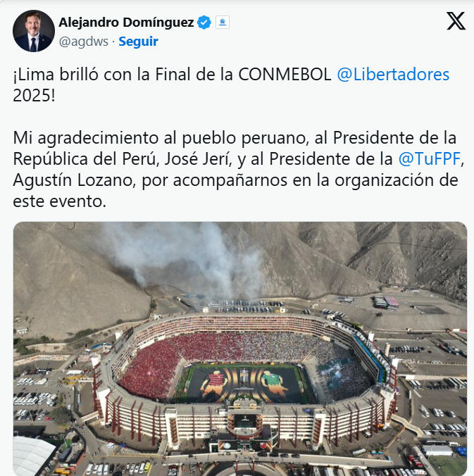
Task: Click the "Mi agradecimiento al pueblo peruano" paragraph
Action: pos(238,170)
